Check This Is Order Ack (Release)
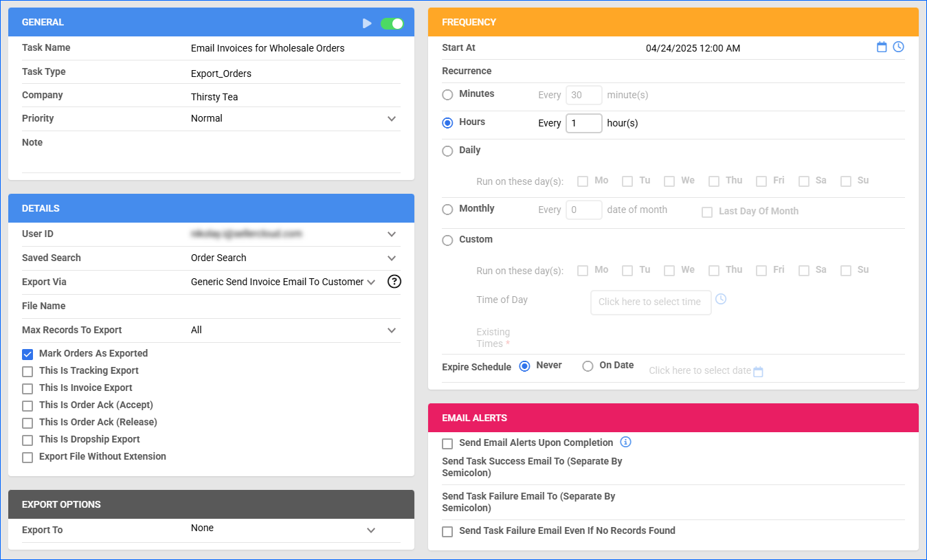 (x=27, y=423)
